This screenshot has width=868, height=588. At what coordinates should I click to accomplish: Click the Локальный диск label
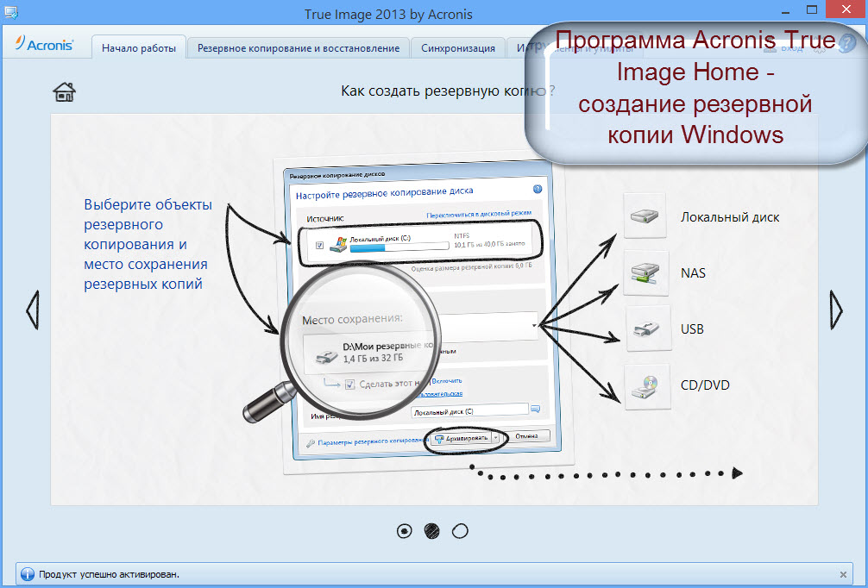click(730, 217)
